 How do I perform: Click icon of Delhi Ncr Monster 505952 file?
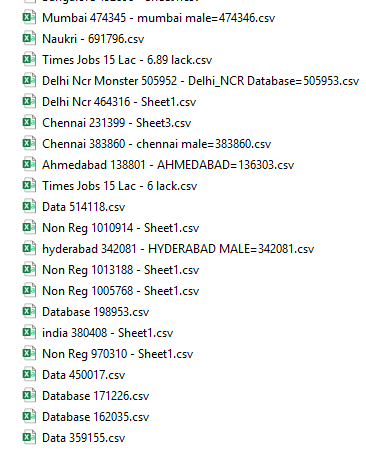(x=29, y=80)
